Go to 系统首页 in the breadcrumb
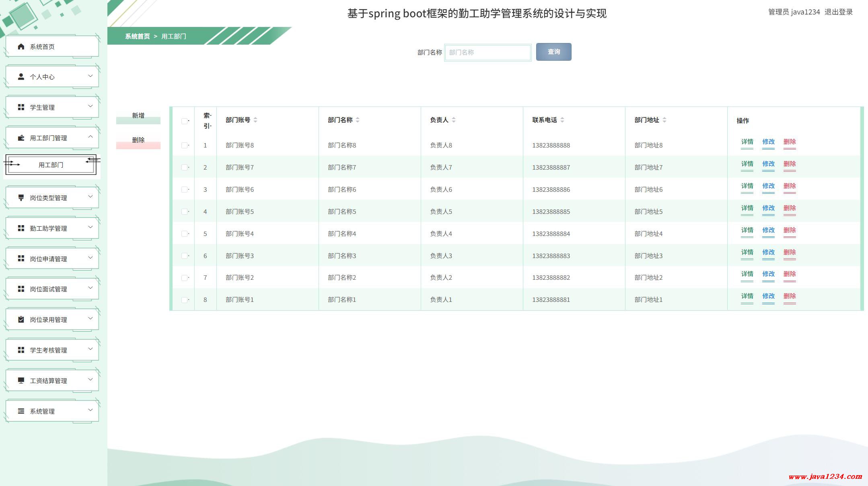Image resolution: width=868 pixels, height=486 pixels. pyautogui.click(x=137, y=36)
